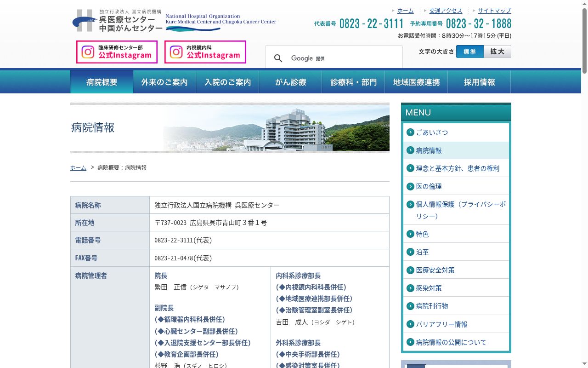This screenshot has width=588, height=368.
Task: Open the 交通アクセス link
Action: tap(446, 11)
